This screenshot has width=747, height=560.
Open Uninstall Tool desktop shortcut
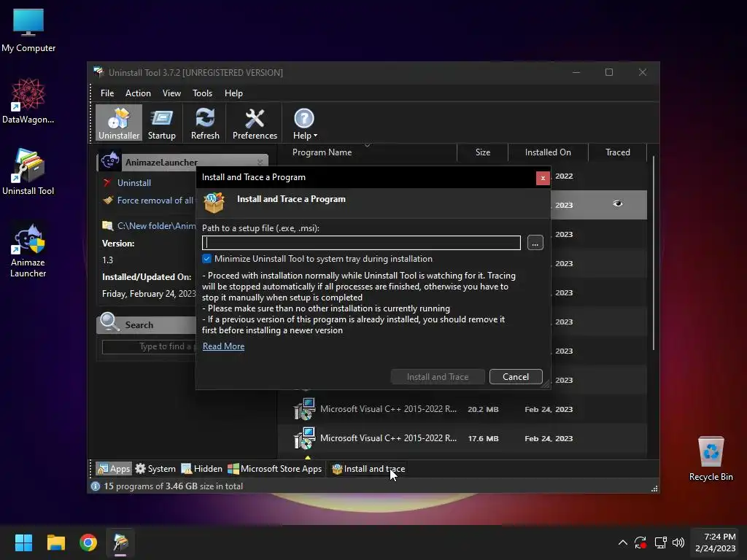[28, 172]
